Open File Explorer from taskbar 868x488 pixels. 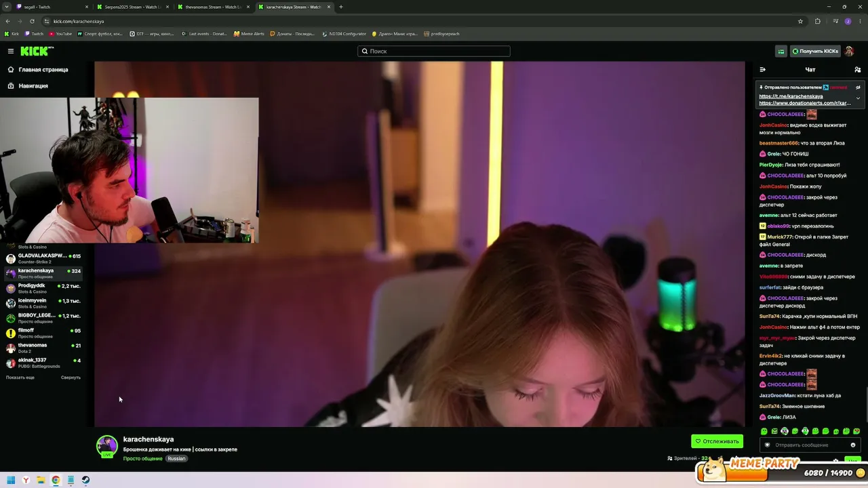click(41, 480)
